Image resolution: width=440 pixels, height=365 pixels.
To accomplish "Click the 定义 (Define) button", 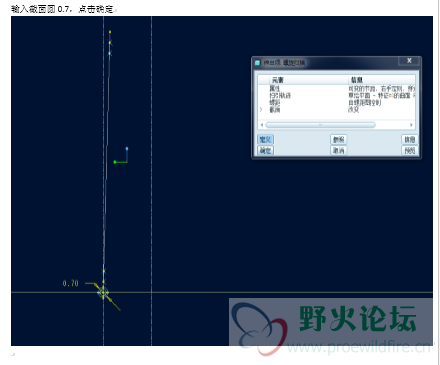I will 266,139.
